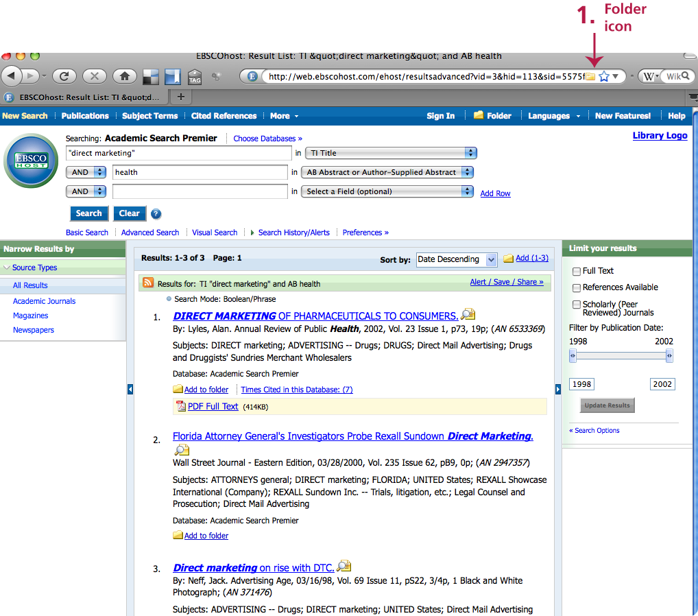Screen dimensions: 698x616
Task: Collapse the Source Types section
Action: [x=7, y=268]
